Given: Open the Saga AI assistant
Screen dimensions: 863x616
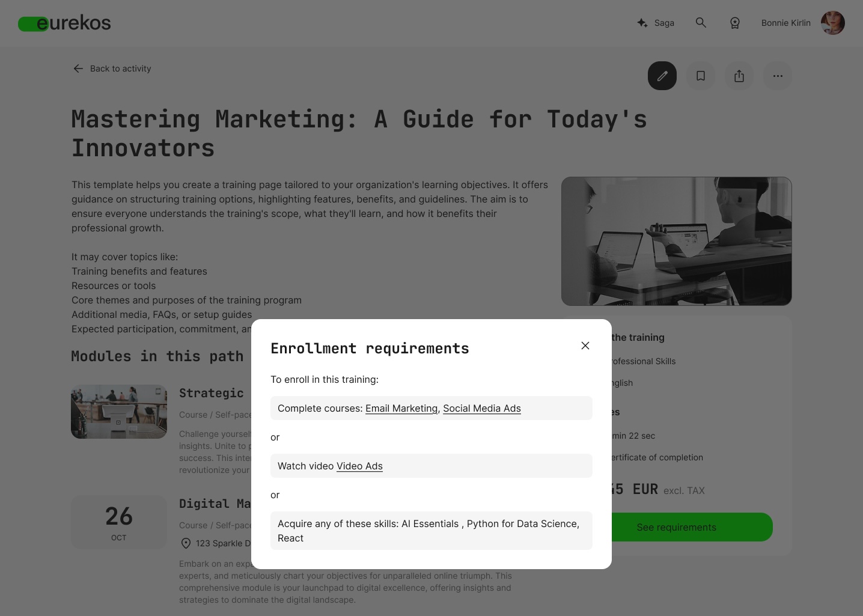Looking at the screenshot, I should (656, 23).
